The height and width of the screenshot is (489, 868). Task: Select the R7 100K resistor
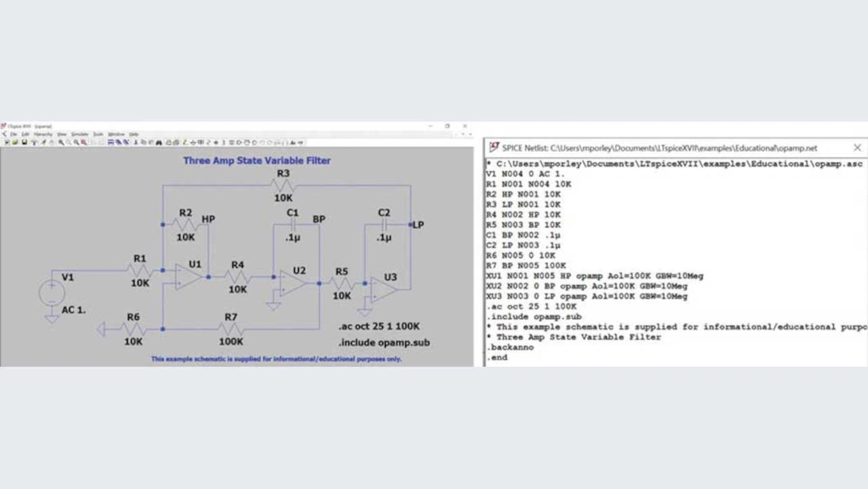tap(231, 329)
